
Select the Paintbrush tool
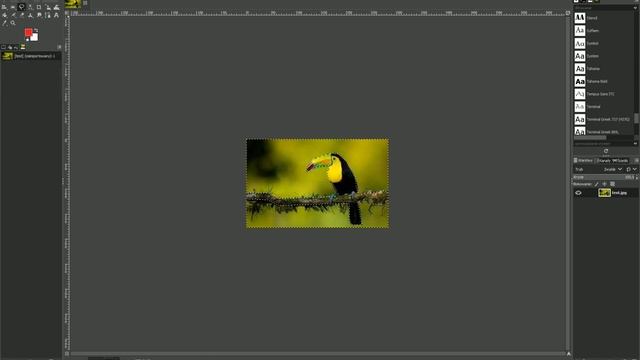[13, 15]
